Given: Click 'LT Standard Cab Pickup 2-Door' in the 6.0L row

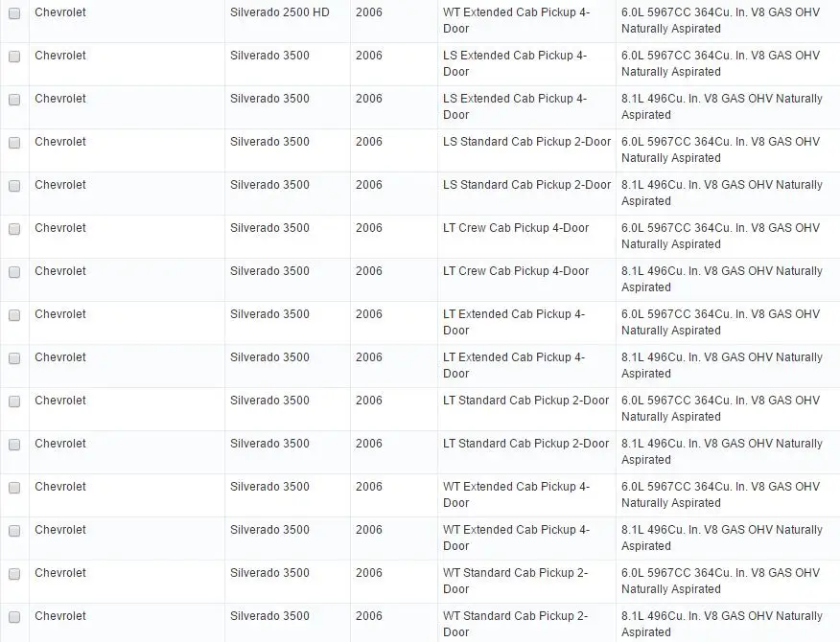Looking at the screenshot, I should [x=526, y=400].
